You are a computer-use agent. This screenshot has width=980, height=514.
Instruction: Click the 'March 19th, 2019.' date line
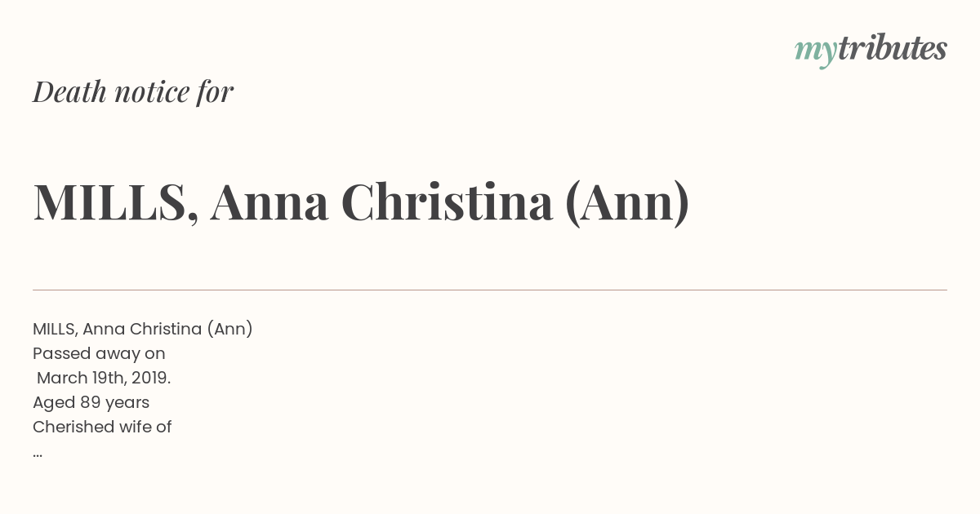104,379
